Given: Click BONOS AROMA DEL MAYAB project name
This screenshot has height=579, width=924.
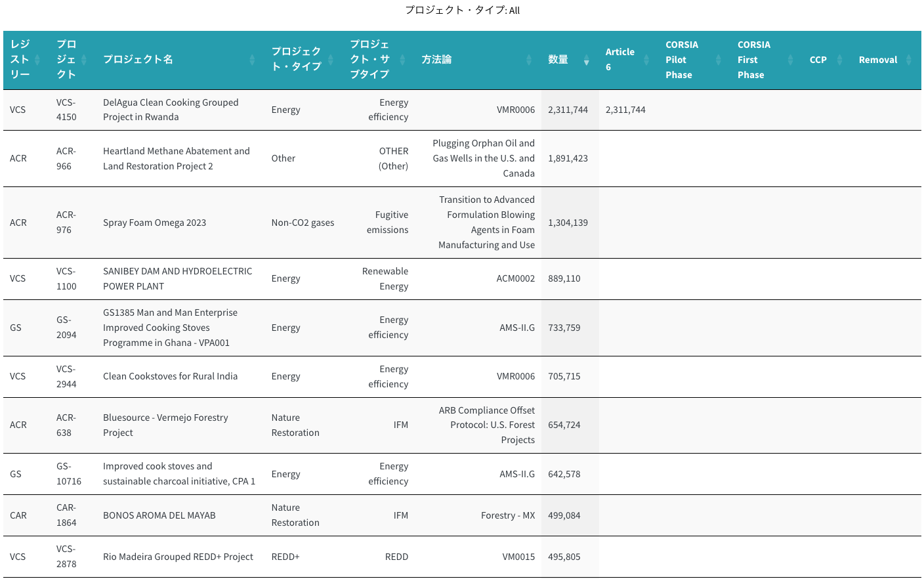Looking at the screenshot, I should [159, 515].
